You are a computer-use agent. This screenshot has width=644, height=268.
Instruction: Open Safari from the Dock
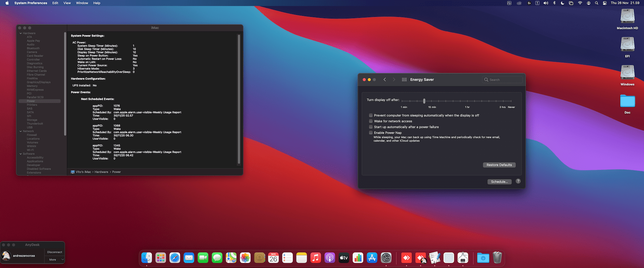(x=175, y=258)
